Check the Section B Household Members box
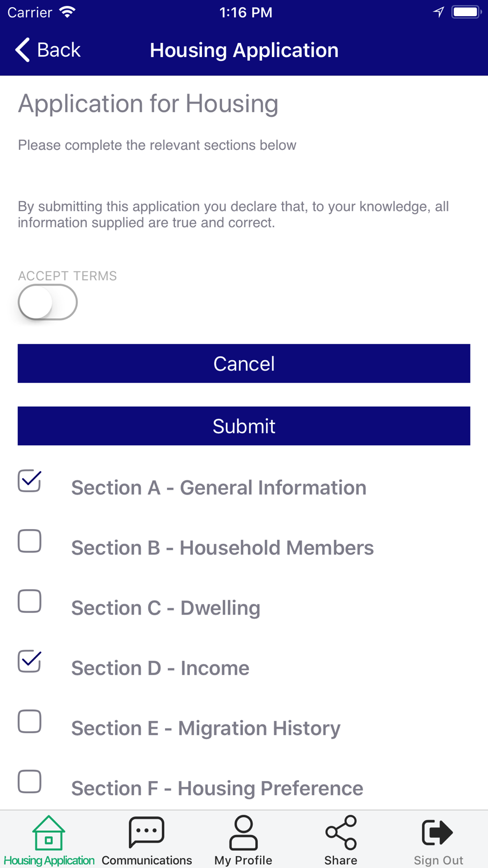Viewport: 488px width, 868px height. point(29,541)
